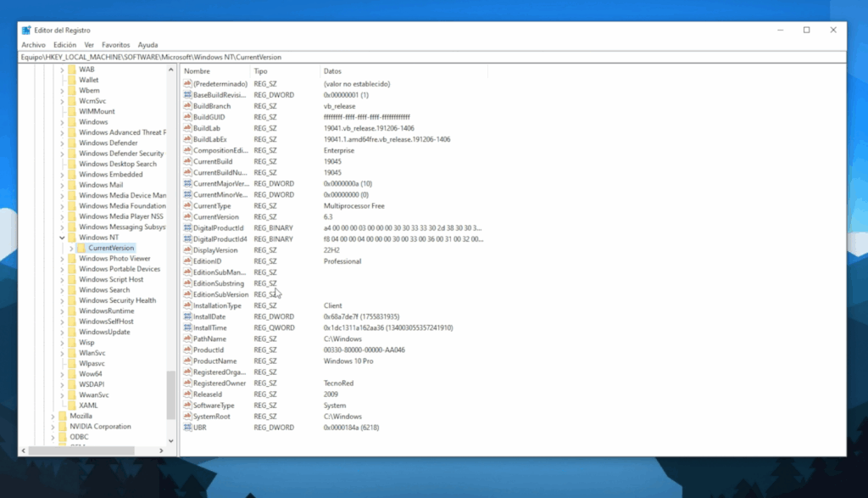Click the EditionID string icon

[x=187, y=261]
